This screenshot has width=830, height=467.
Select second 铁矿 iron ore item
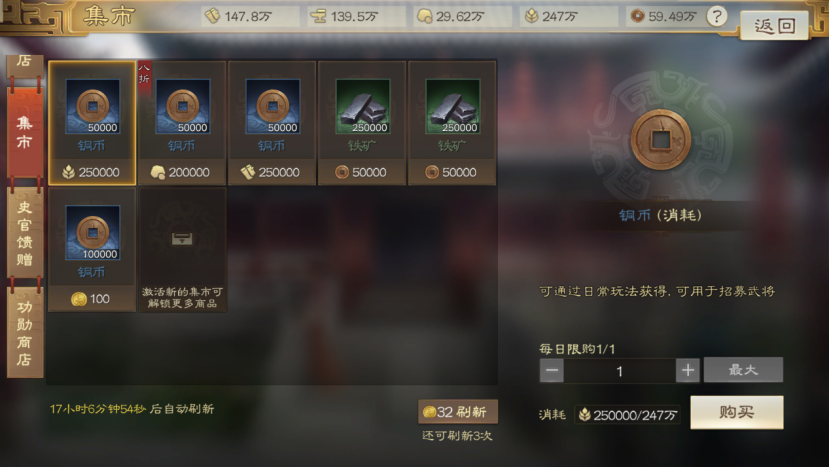[x=452, y=123]
